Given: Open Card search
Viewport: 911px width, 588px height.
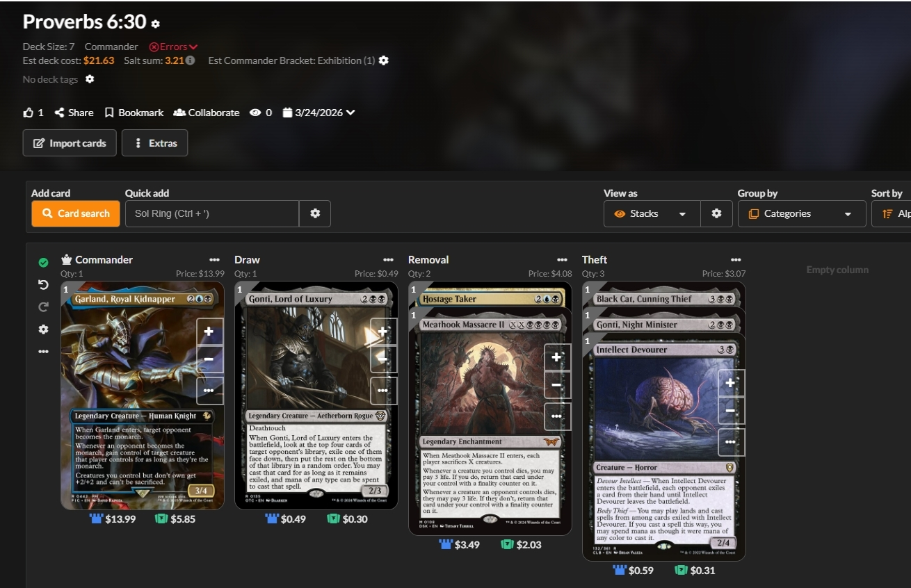Looking at the screenshot, I should coord(76,213).
